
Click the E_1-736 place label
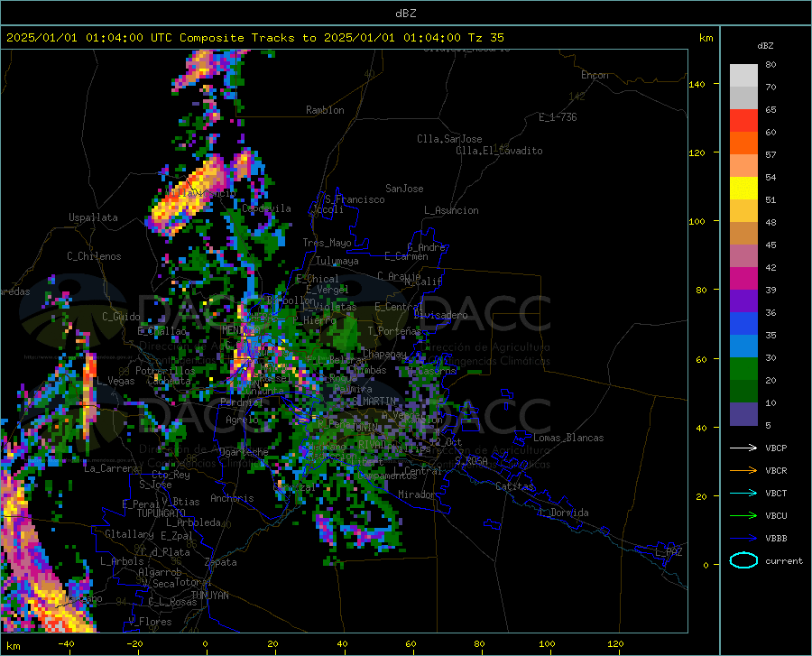click(558, 117)
